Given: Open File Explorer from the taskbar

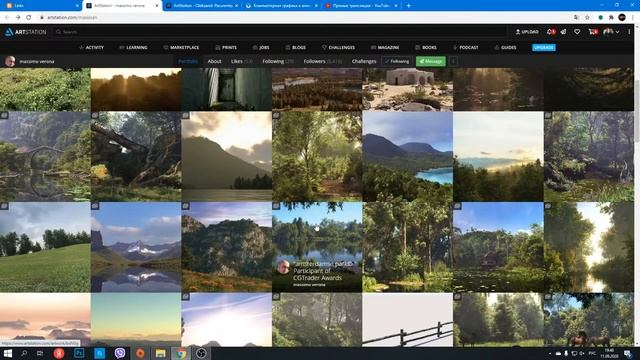Looking at the screenshot, I should [x=160, y=353].
